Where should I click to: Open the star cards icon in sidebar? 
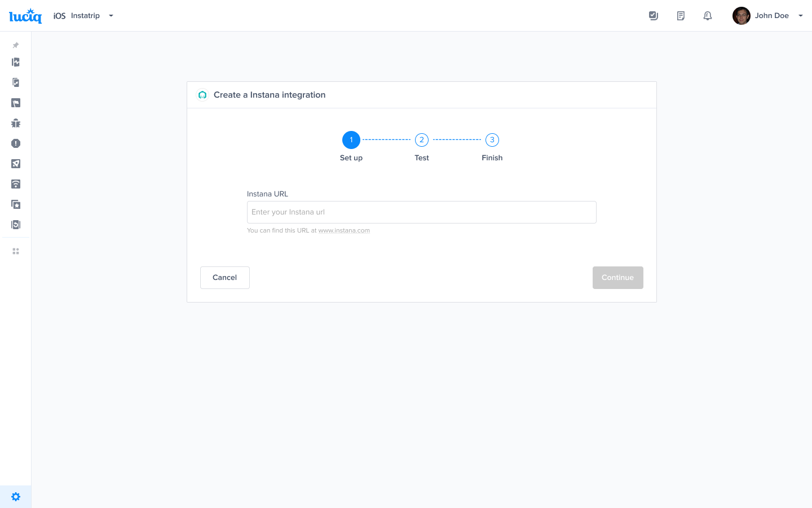16,204
